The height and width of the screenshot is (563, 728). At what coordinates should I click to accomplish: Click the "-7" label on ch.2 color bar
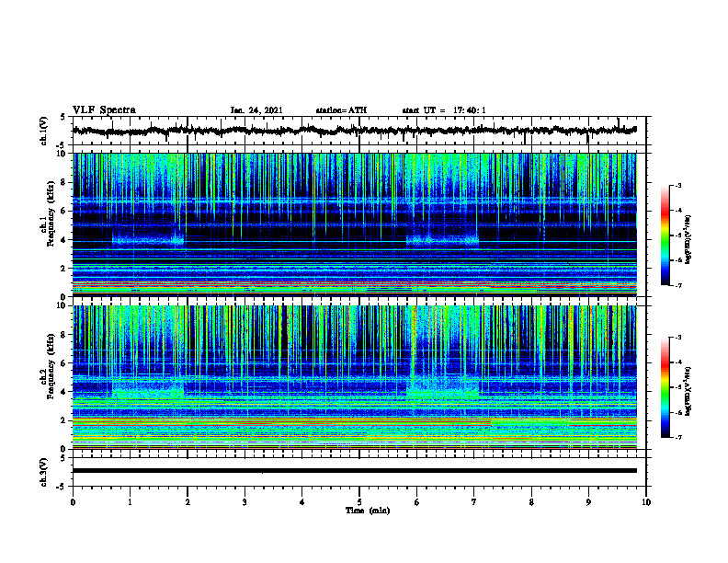coord(677,437)
